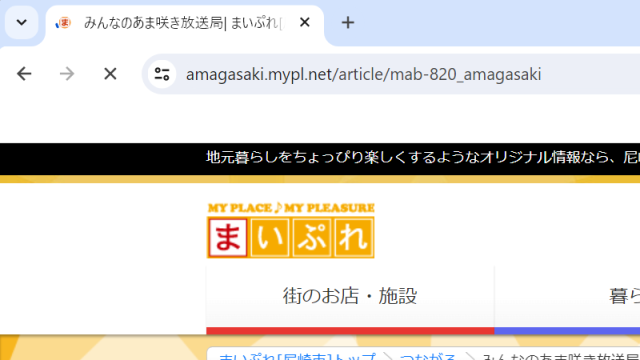Follow the つながる breadcrumb link
Image resolution: width=640 pixels, height=360 pixels.
(x=427, y=356)
